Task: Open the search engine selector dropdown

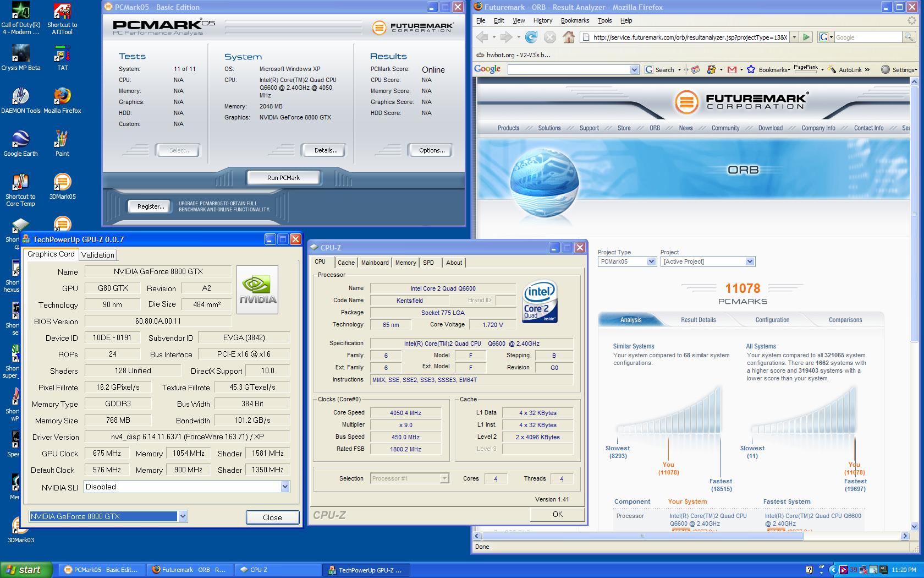Action: tap(826, 37)
